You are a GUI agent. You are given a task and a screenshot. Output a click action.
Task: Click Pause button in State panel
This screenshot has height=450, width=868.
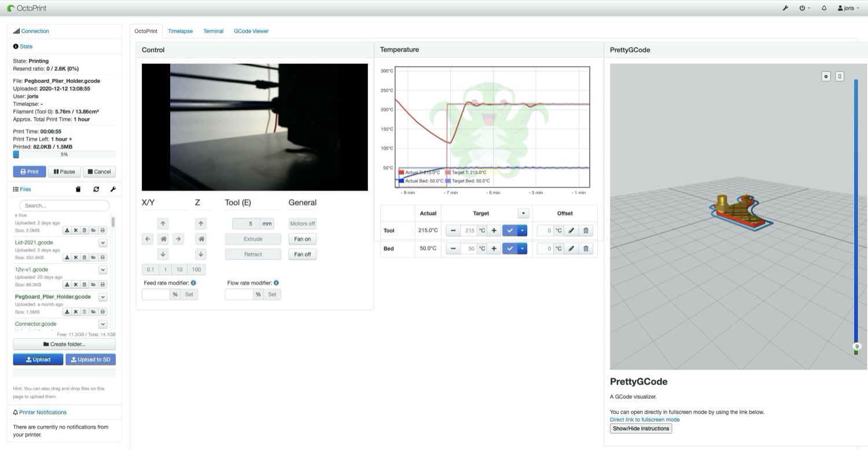point(64,172)
